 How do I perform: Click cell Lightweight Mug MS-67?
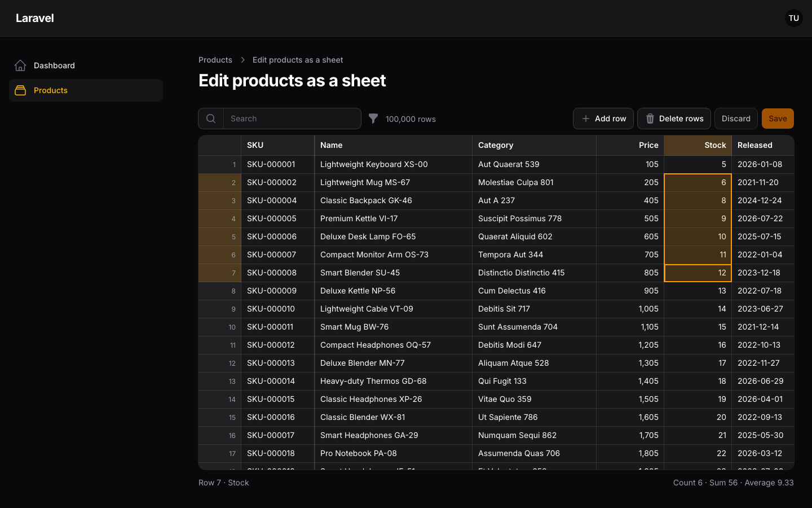pyautogui.click(x=393, y=182)
